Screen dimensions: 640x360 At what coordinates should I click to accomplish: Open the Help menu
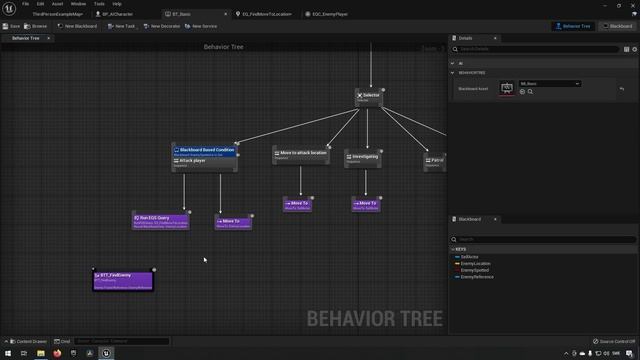tap(117, 4)
